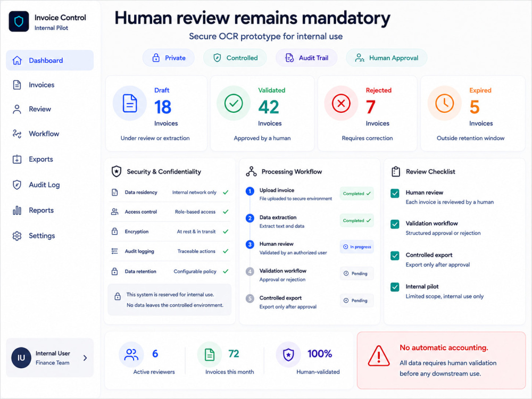
Task: Open the Reports menu item
Action: 50,210
